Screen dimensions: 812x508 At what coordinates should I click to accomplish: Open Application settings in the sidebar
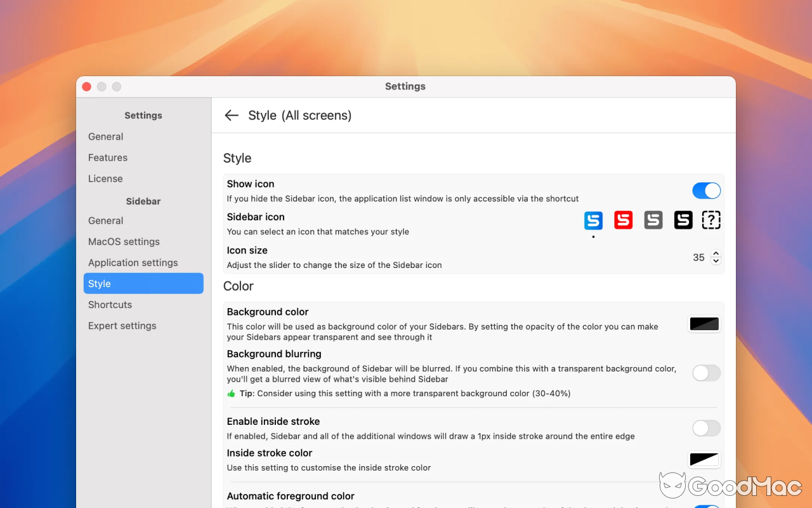click(x=133, y=262)
